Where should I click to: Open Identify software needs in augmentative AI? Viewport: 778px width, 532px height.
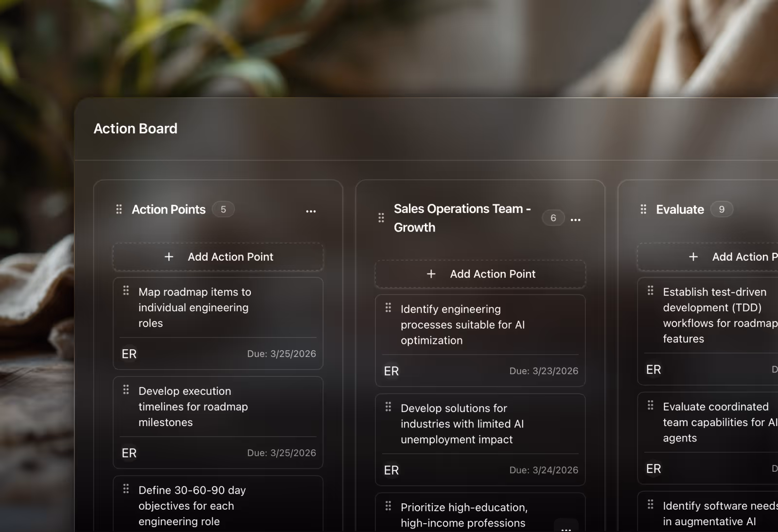[x=720, y=514]
